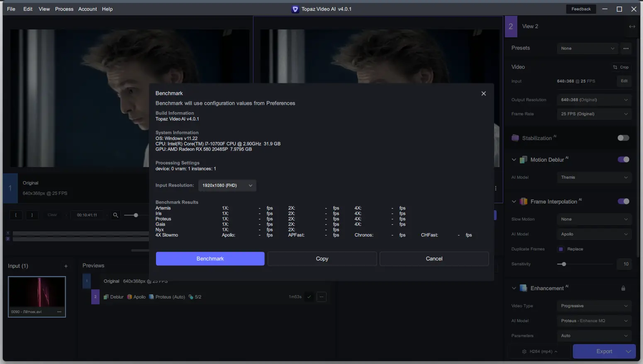Click the Apollo icon in preview row
Image resolution: width=643 pixels, height=364 pixels.
point(129,297)
